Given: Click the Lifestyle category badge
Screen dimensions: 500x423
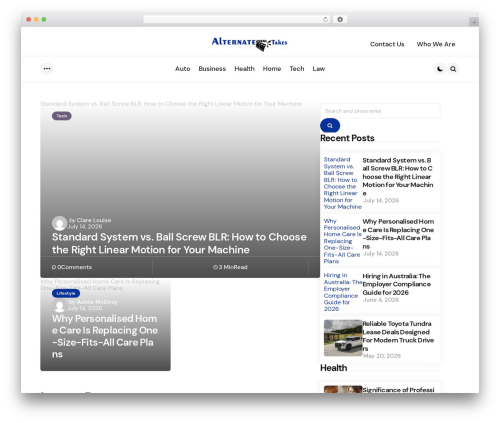Looking at the screenshot, I should click(x=66, y=293).
